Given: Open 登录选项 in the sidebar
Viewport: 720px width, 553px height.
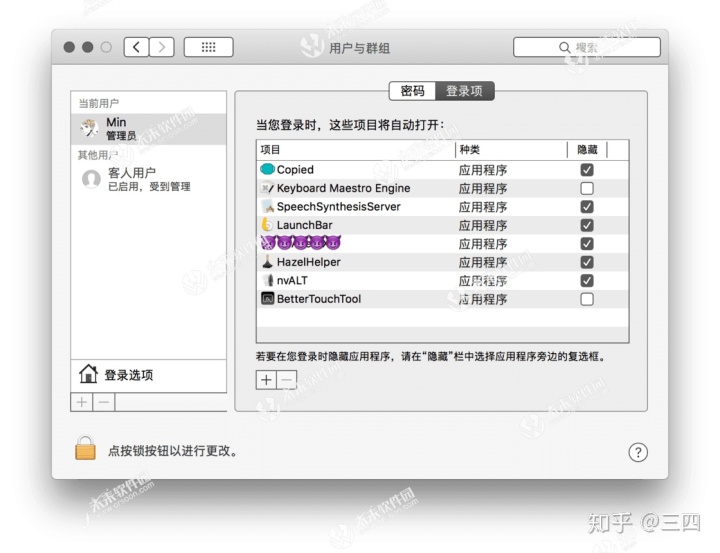Looking at the screenshot, I should coord(149,375).
